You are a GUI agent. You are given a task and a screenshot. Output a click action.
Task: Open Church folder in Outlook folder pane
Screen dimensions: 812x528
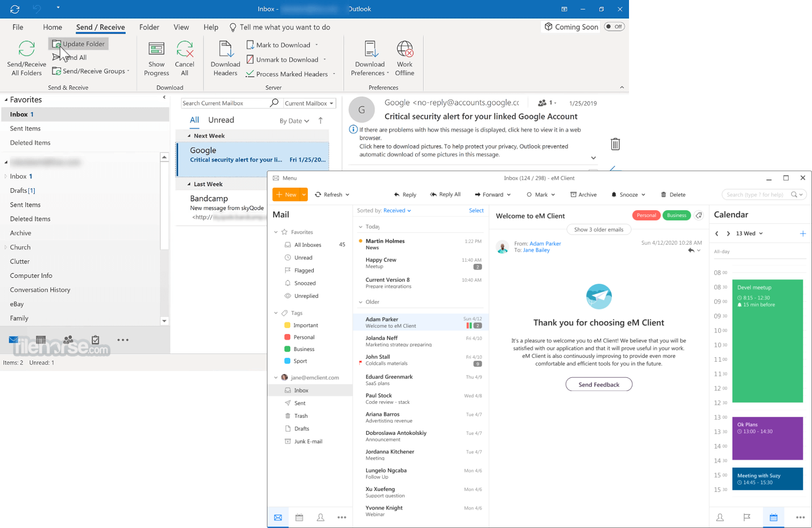click(20, 247)
